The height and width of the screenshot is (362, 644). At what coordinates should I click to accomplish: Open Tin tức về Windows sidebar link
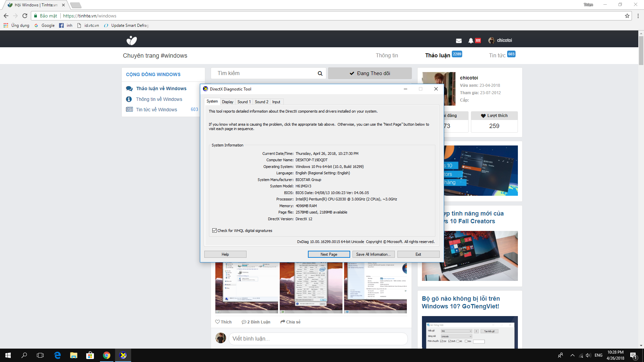pyautogui.click(x=156, y=110)
